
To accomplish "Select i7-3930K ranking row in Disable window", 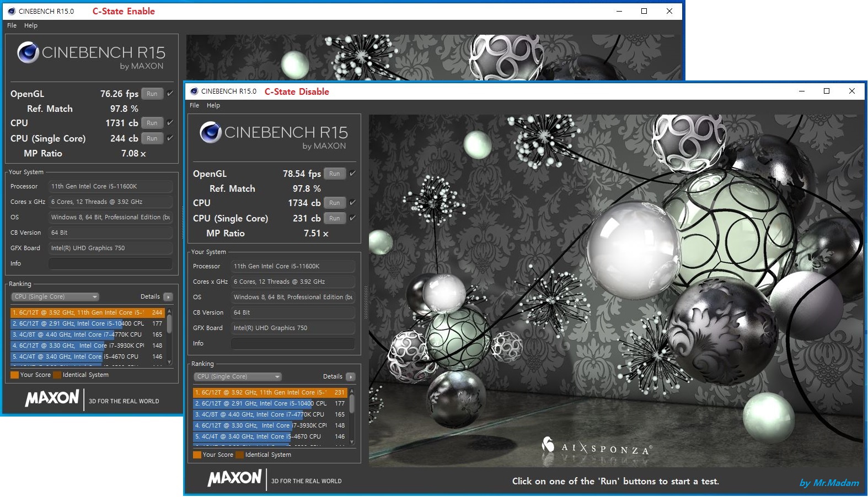I will 270,426.
